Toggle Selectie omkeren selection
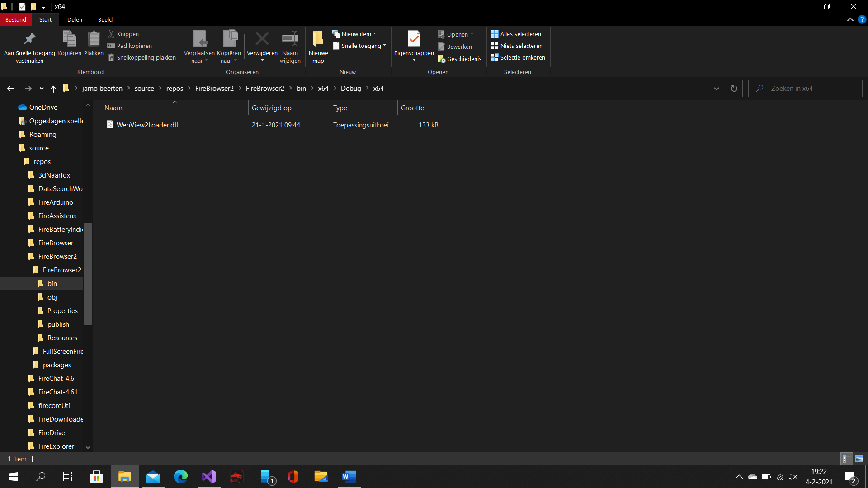Viewport: 868px width, 488px height. pos(518,57)
